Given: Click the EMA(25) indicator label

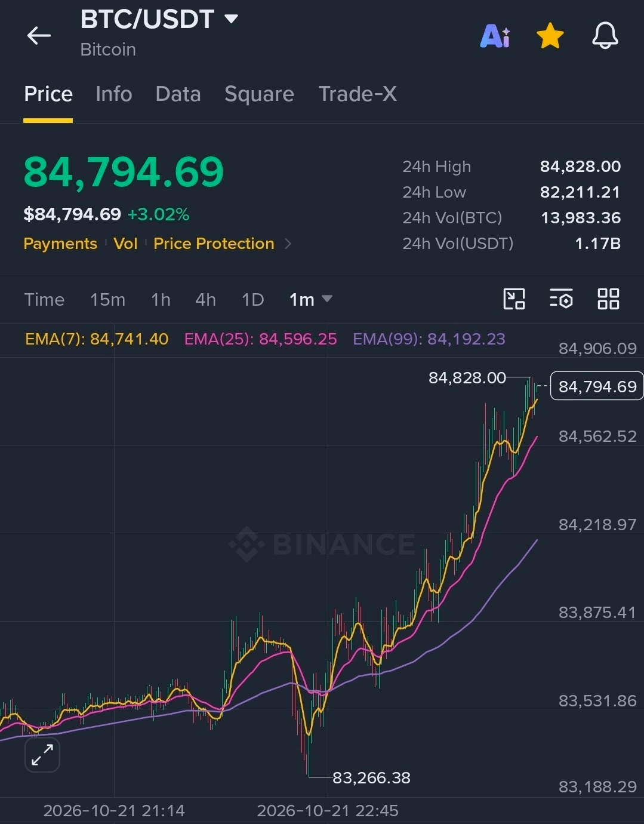Looking at the screenshot, I should click(x=261, y=339).
